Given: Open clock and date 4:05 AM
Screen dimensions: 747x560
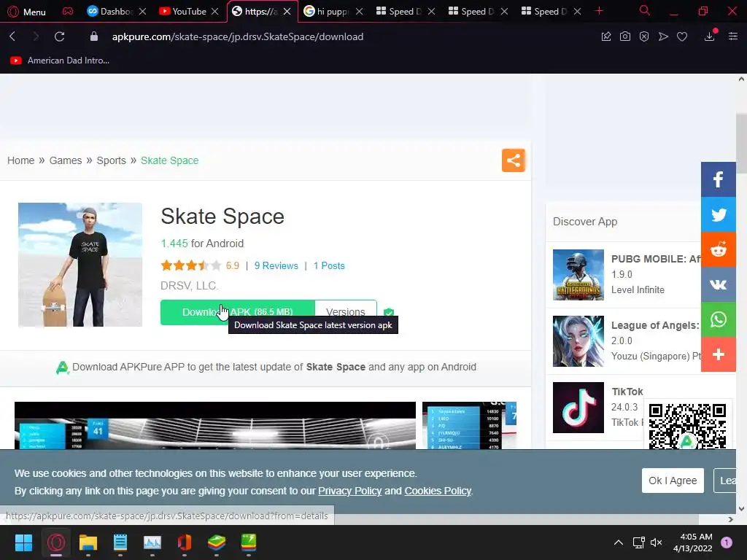Looking at the screenshot, I should tap(693, 542).
